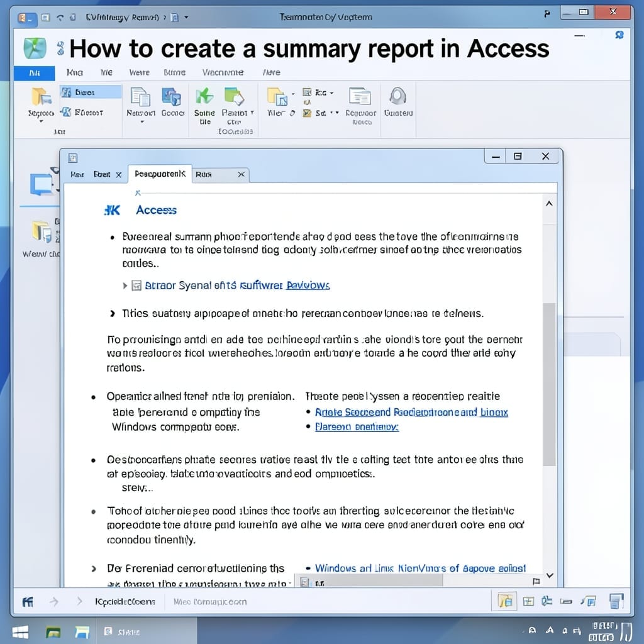The height and width of the screenshot is (644, 644).
Task: Click the flag icon at the inner window's bottom right
Action: click(x=536, y=581)
